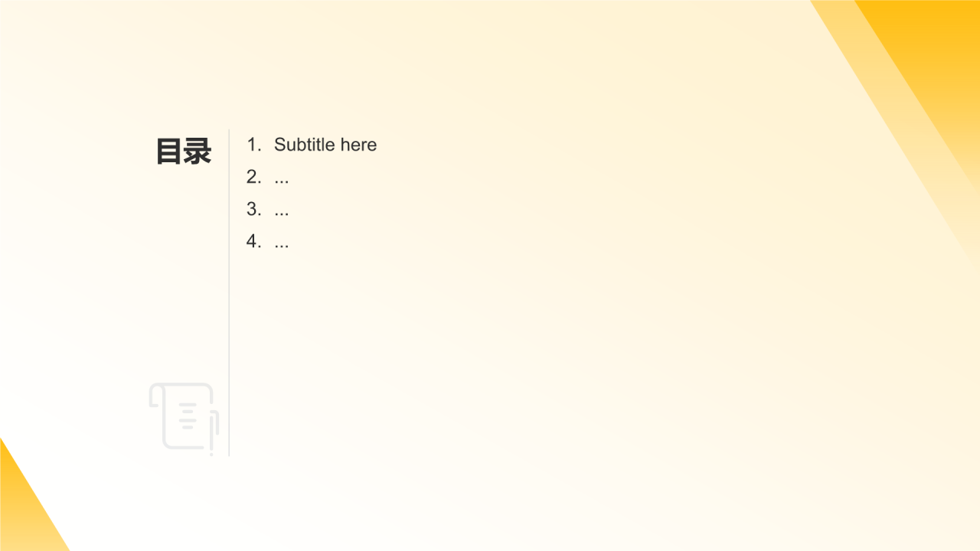
Task: Click the 目录 title text
Action: coord(184,151)
